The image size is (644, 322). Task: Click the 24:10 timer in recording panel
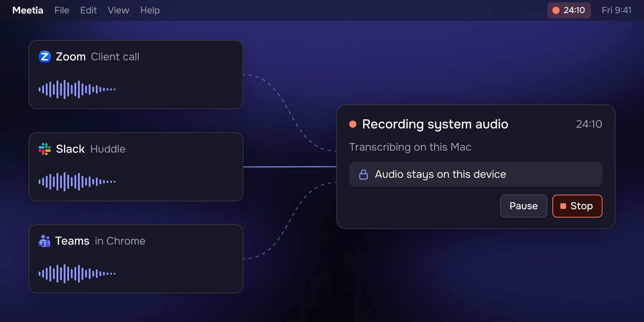589,124
